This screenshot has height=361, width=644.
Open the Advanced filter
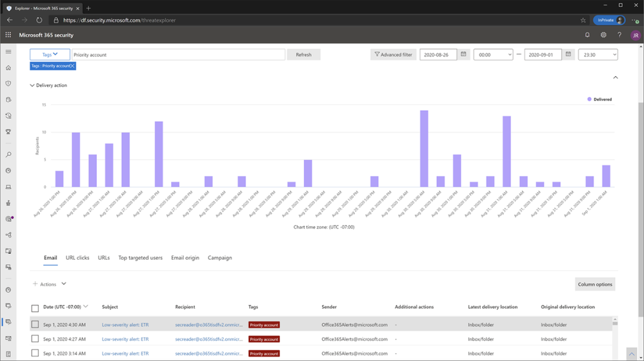(x=394, y=55)
